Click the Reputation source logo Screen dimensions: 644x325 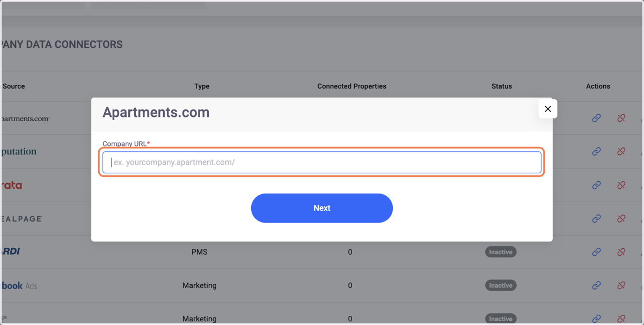19,152
